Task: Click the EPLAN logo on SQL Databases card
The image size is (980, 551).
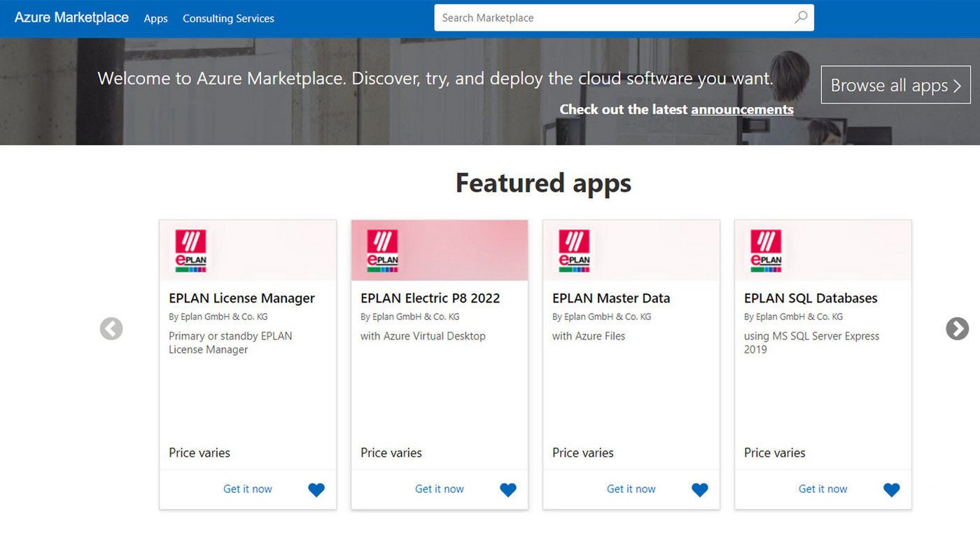Action: click(x=766, y=249)
